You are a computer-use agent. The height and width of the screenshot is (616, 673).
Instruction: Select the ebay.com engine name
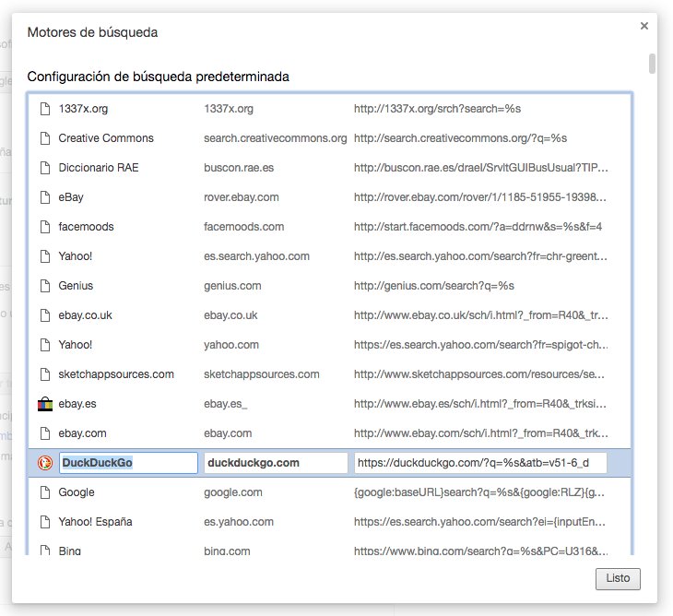[82, 433]
